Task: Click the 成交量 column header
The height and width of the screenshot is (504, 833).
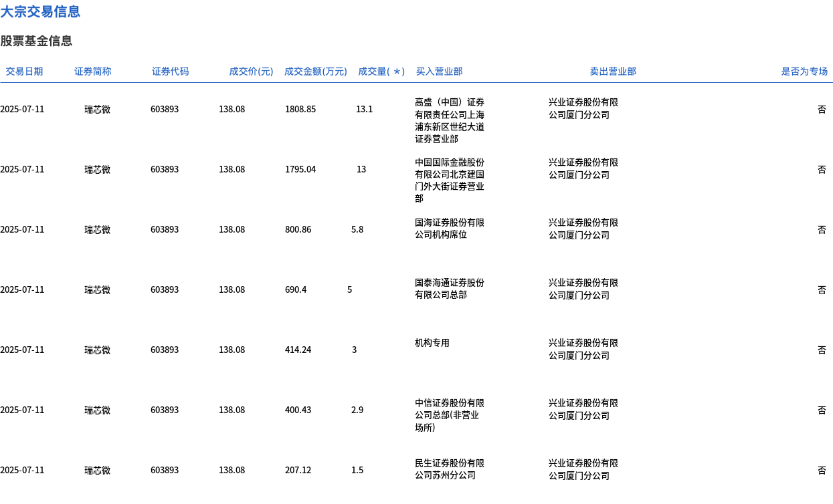Action: pos(381,72)
